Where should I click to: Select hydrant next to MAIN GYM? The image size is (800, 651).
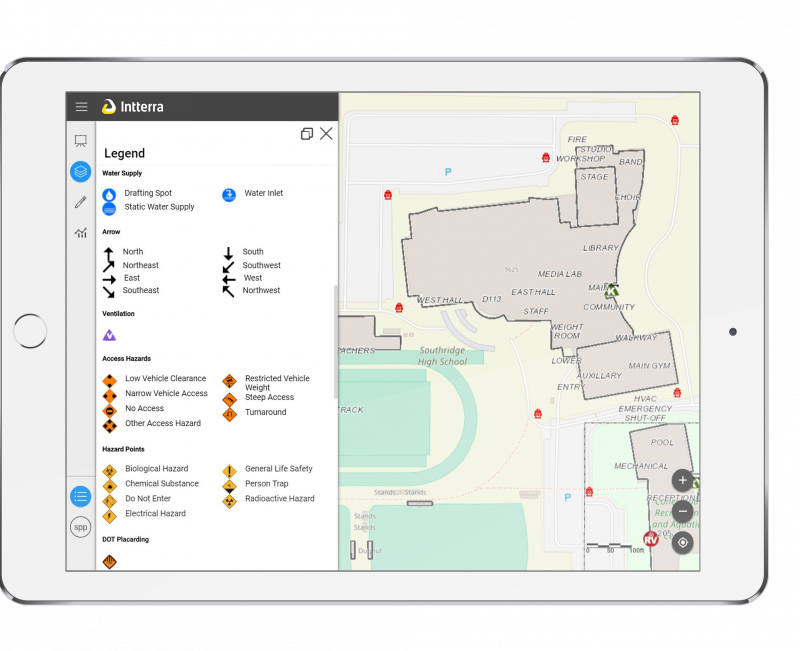click(x=677, y=392)
